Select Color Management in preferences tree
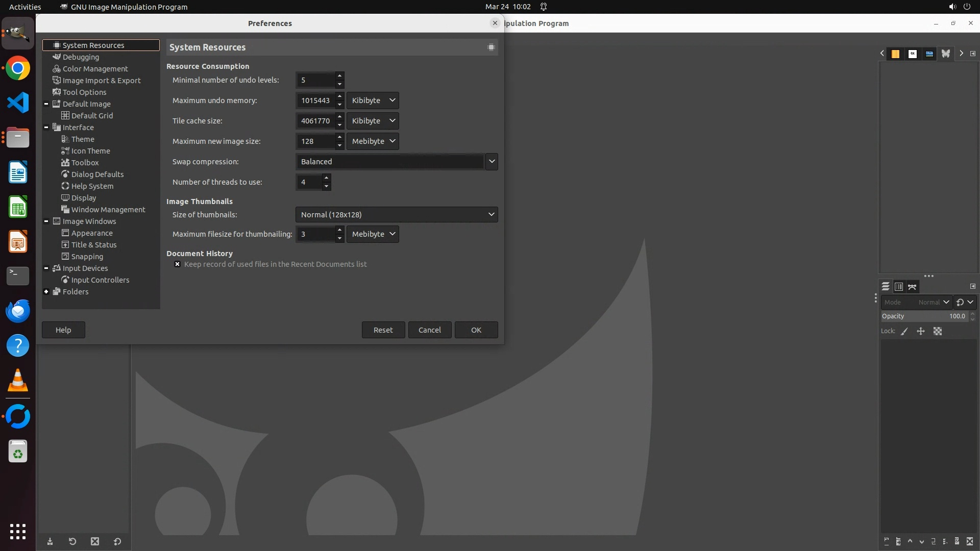980x551 pixels. (95, 69)
